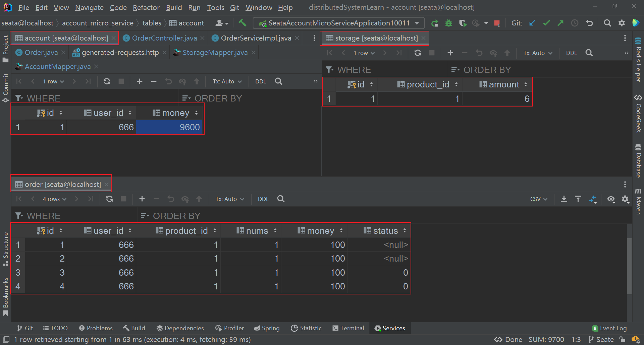Reload the order table data
Viewport: 644px width, 345px height.
[x=109, y=199]
